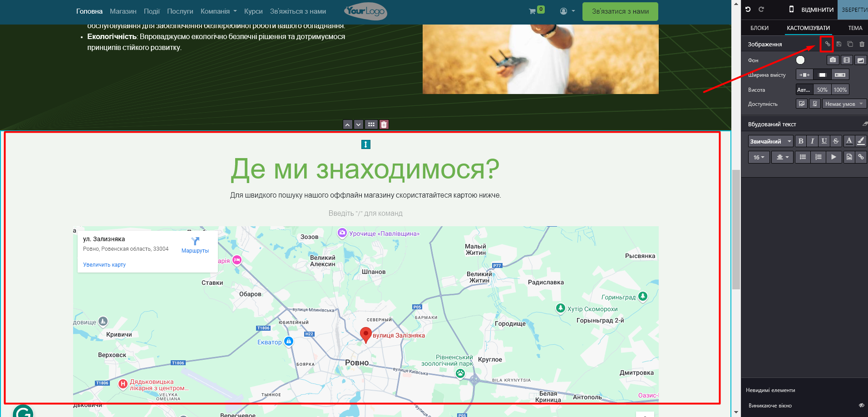This screenshot has width=868, height=417.
Task: Toggle italic text formatting
Action: coord(813,141)
